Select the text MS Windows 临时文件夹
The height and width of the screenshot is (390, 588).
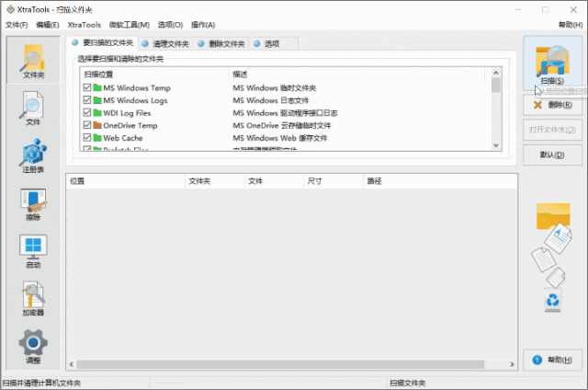(274, 87)
